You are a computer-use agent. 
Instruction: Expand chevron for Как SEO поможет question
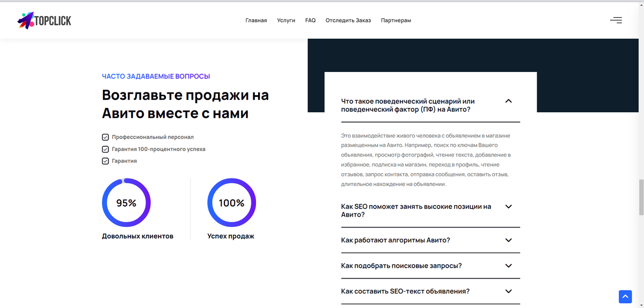pos(509,206)
